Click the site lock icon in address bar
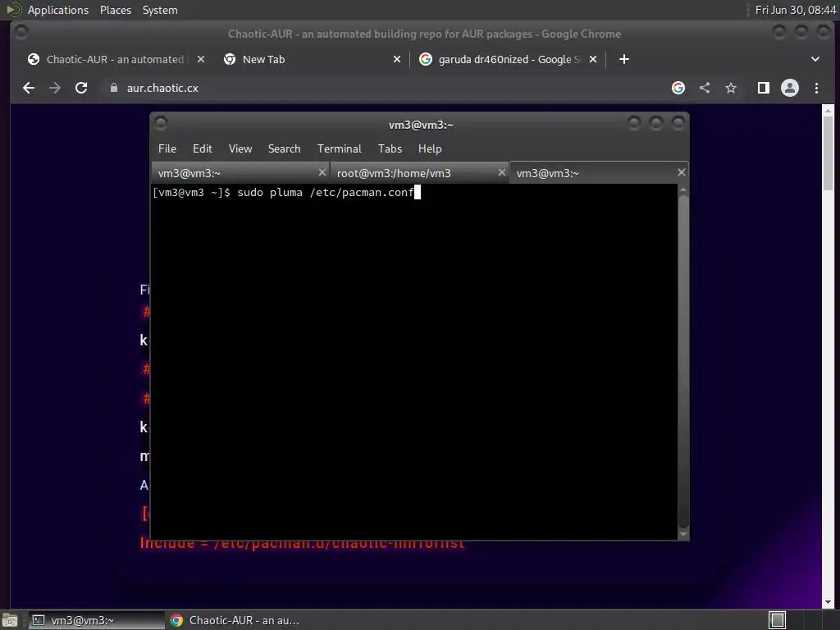This screenshot has height=630, width=840. pos(113,88)
